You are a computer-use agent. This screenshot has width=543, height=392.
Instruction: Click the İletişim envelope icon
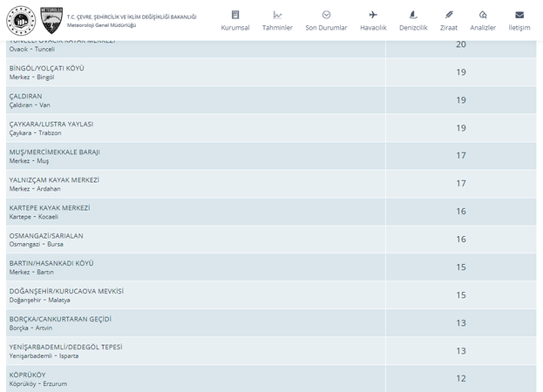[x=519, y=15]
